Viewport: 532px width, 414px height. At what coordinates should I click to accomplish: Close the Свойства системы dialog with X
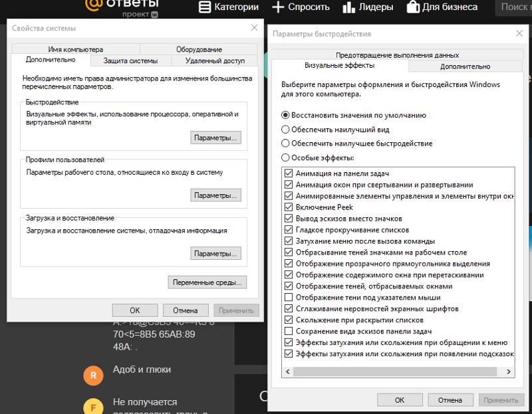tap(254, 28)
